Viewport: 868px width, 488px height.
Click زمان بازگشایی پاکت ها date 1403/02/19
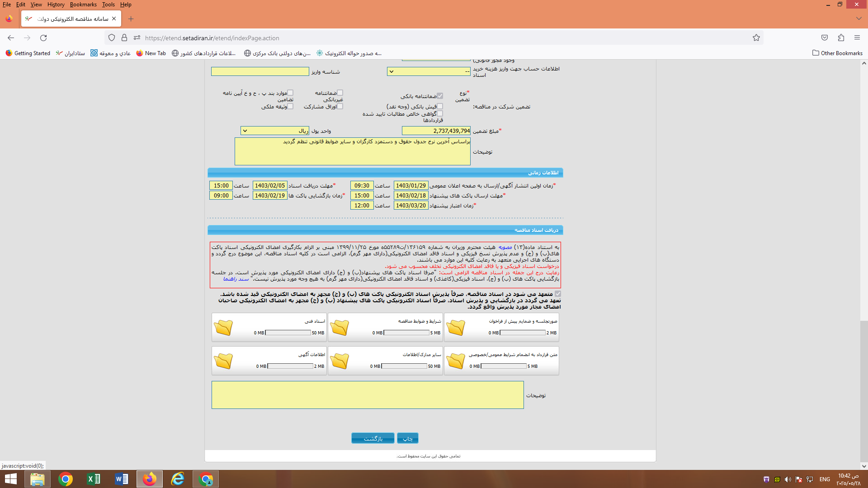coord(270,196)
